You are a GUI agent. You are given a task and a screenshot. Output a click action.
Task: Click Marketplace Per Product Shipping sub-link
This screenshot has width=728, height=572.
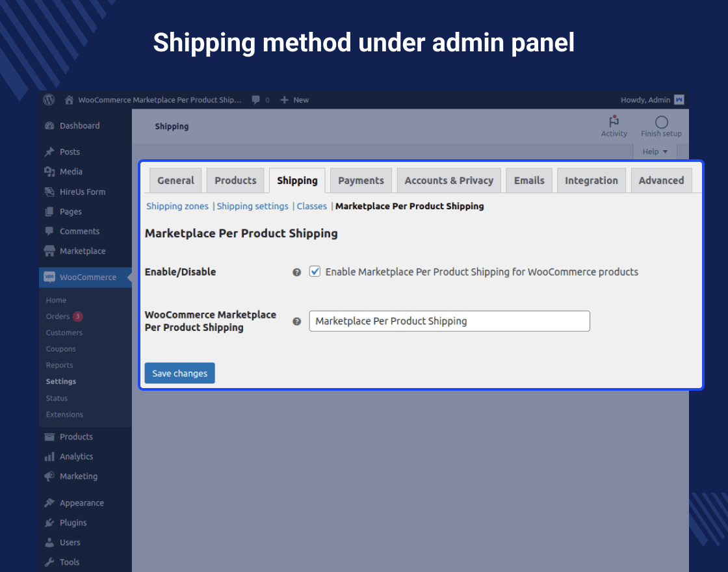point(409,206)
